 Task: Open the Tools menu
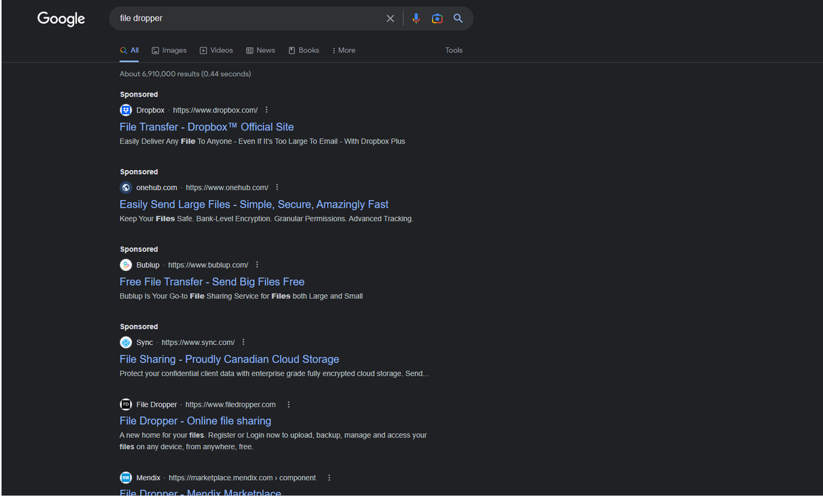453,50
